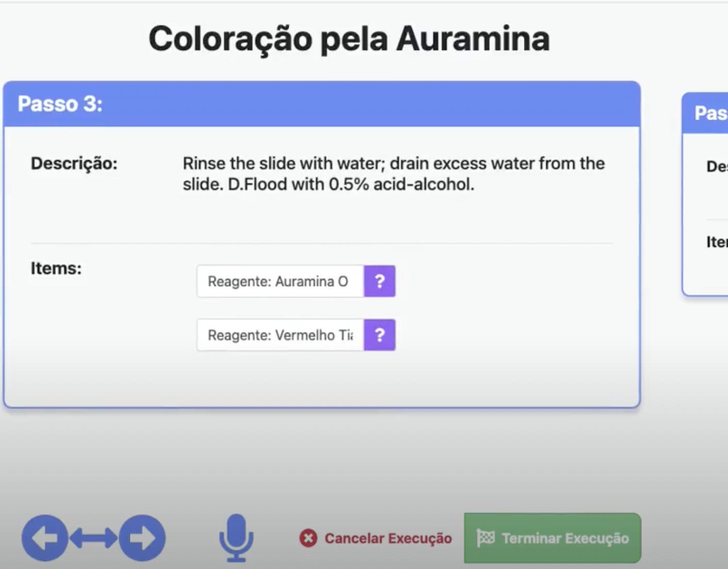
Task: Click the checkered flag finish icon
Action: 486,538
